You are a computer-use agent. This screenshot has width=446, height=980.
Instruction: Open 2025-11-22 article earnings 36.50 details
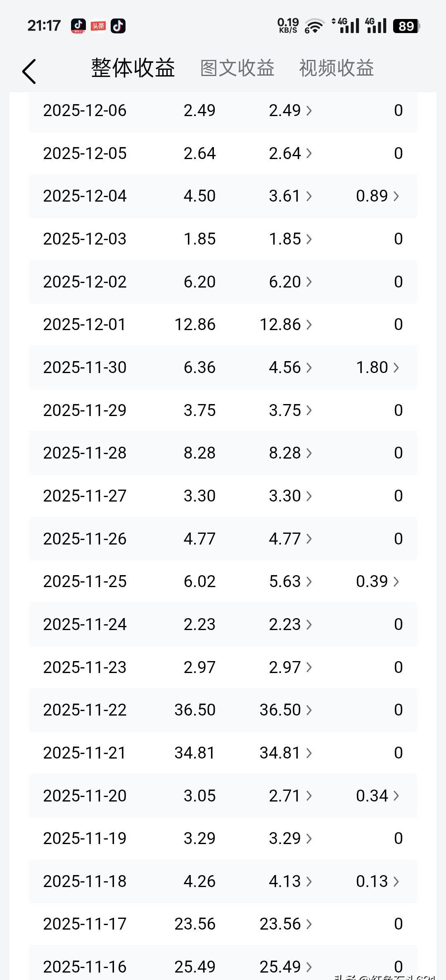[x=285, y=710]
